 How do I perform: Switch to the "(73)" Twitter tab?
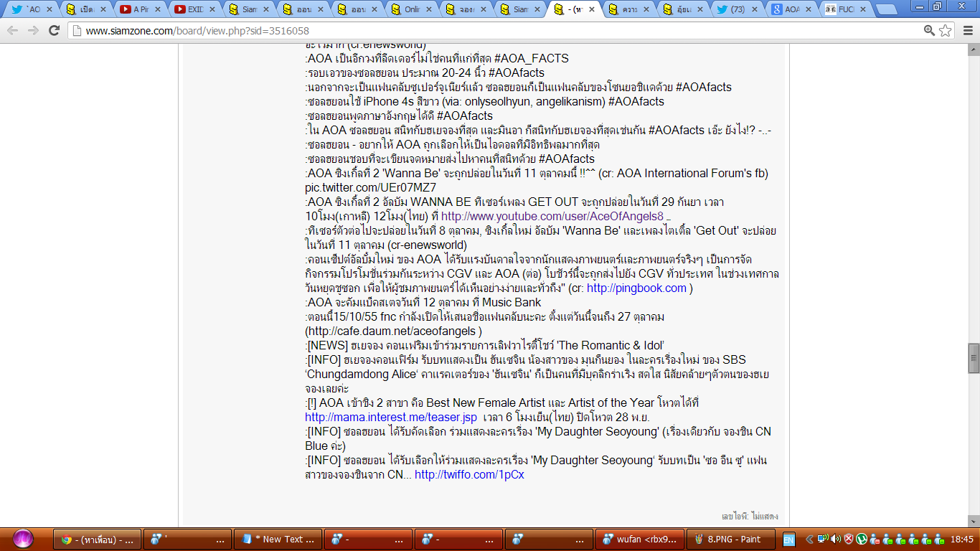click(x=737, y=10)
